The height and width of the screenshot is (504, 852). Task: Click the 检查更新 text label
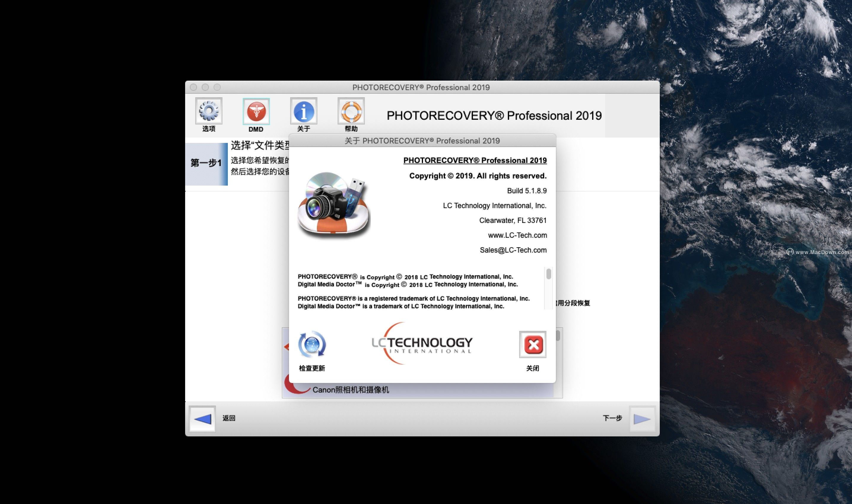(312, 369)
